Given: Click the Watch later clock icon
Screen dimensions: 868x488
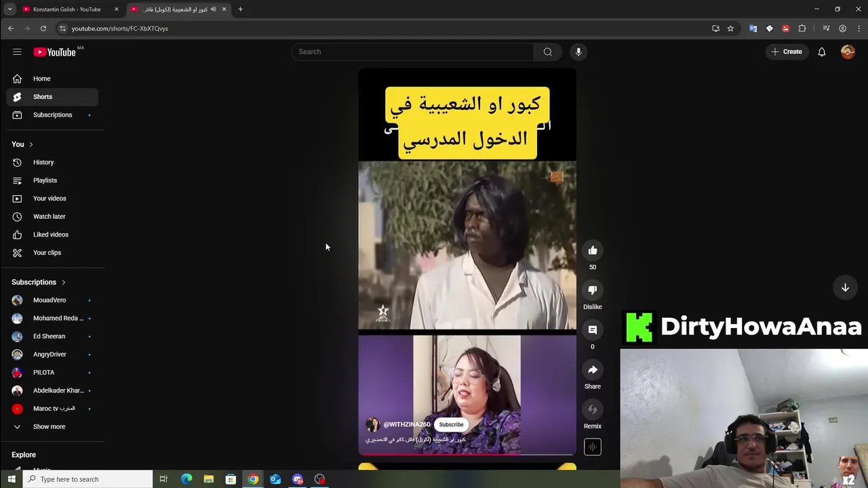Looking at the screenshot, I should 17,216.
